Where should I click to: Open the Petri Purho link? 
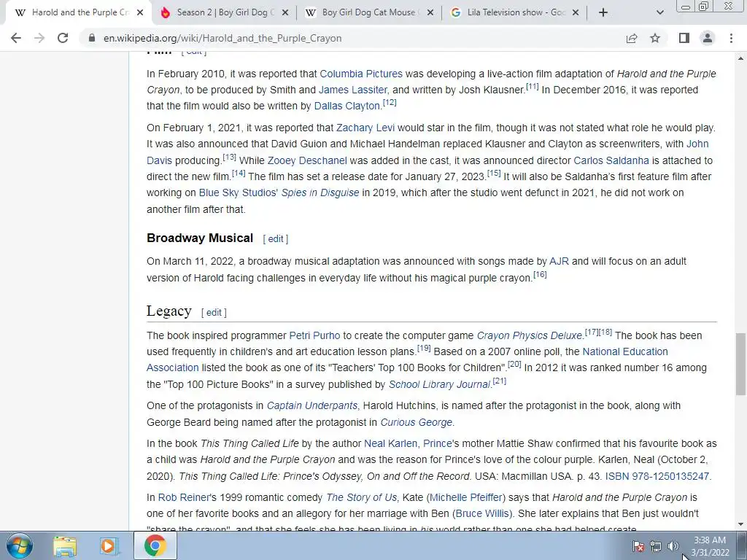pyautogui.click(x=314, y=335)
